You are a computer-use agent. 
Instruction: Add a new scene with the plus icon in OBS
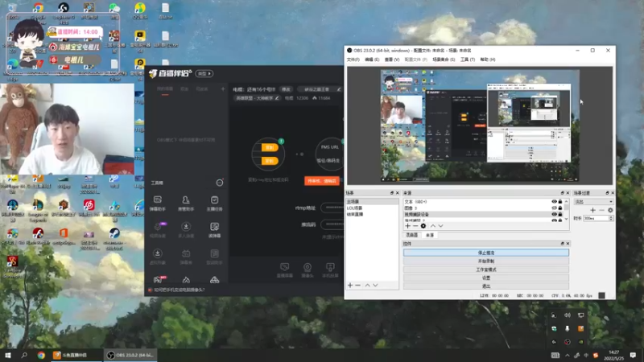click(x=350, y=286)
